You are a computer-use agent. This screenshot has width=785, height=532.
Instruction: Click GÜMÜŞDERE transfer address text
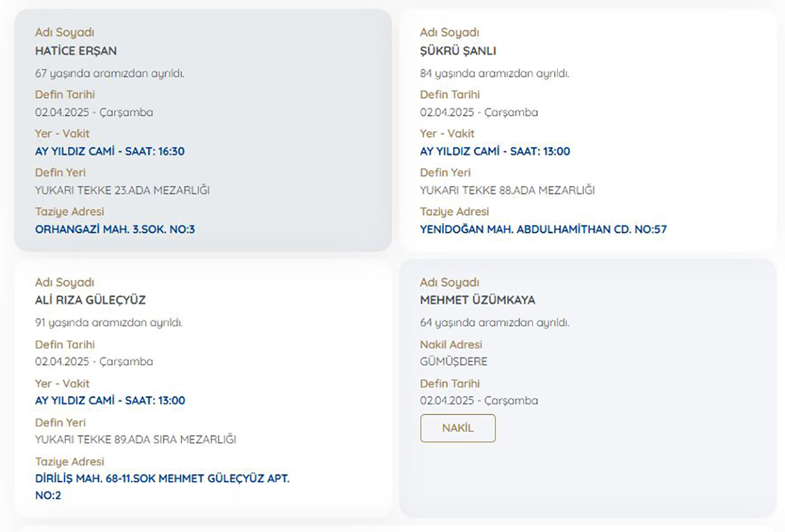pyautogui.click(x=453, y=362)
